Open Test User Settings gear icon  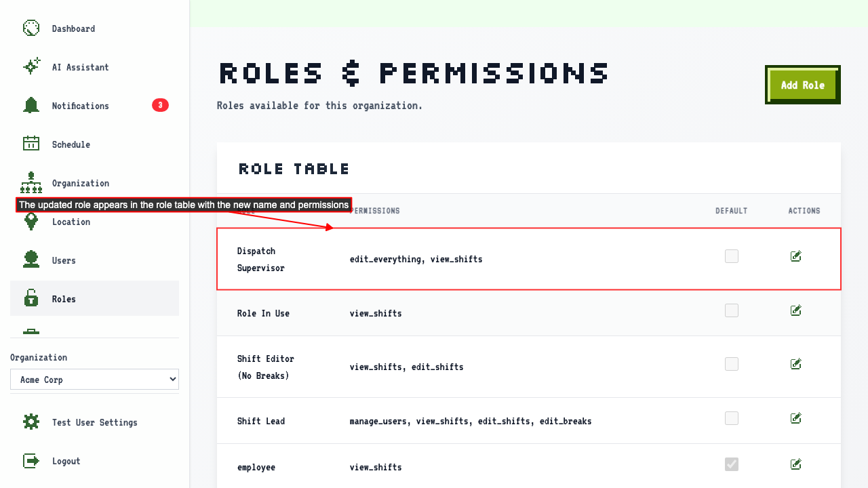31,422
